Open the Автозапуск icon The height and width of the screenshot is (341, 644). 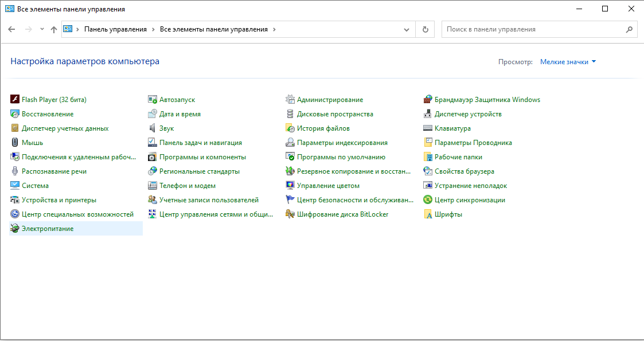[x=153, y=100]
